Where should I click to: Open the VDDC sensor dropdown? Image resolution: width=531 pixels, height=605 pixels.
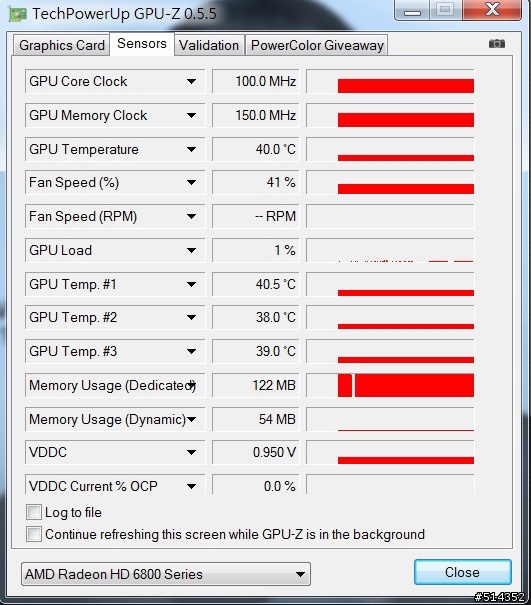click(x=191, y=452)
